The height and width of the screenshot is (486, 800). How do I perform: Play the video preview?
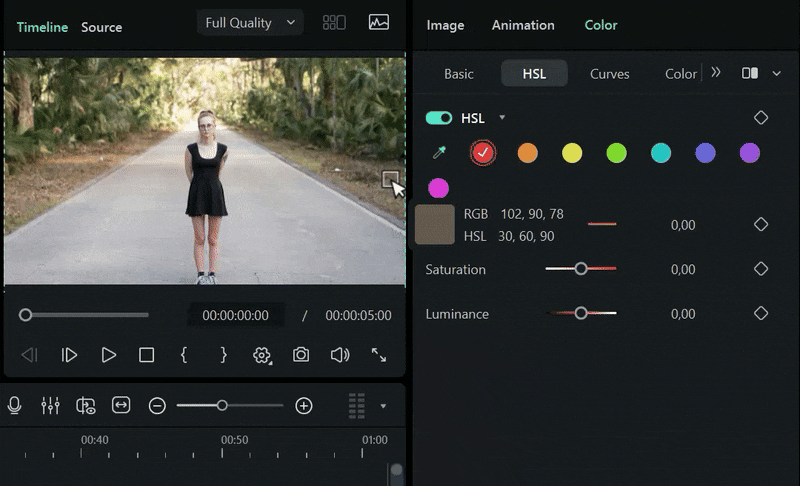point(108,355)
